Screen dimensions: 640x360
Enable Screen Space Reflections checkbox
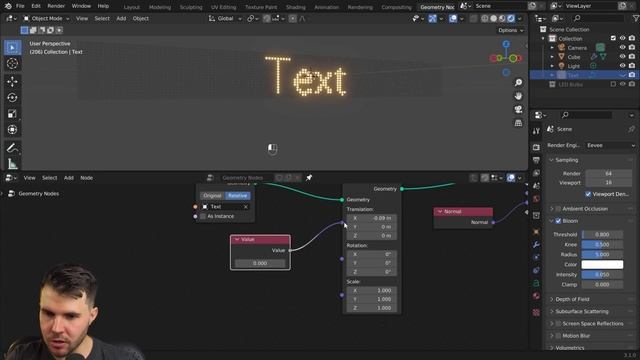558,324
